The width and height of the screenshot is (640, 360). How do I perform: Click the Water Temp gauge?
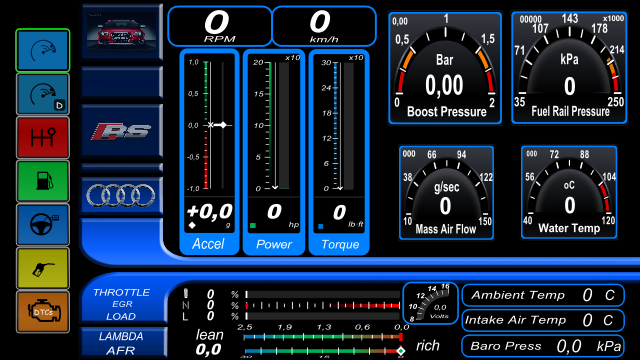tap(569, 192)
